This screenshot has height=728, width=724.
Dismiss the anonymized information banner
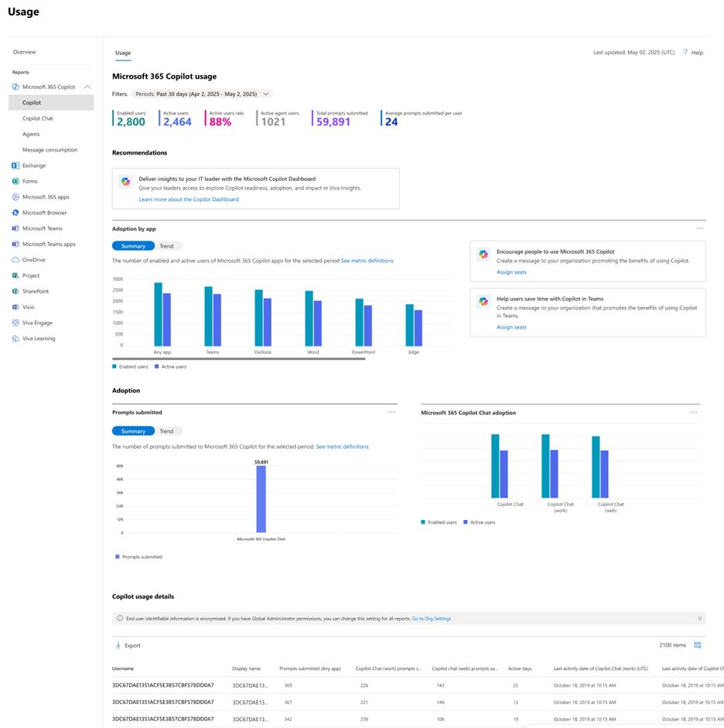point(700,618)
